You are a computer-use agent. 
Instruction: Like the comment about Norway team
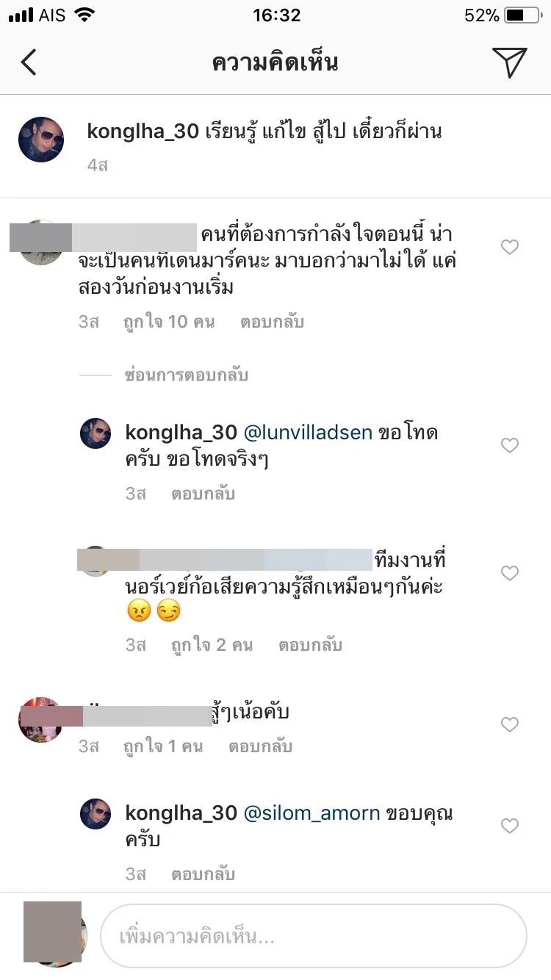pyautogui.click(x=510, y=573)
